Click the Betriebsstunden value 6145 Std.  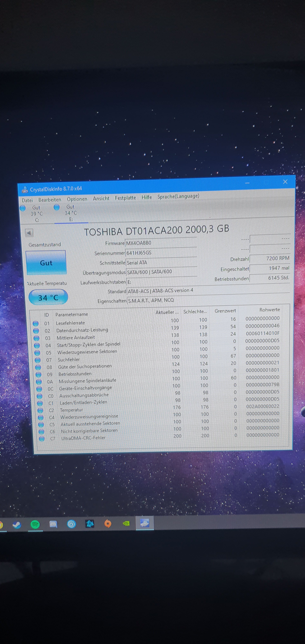tap(270, 278)
